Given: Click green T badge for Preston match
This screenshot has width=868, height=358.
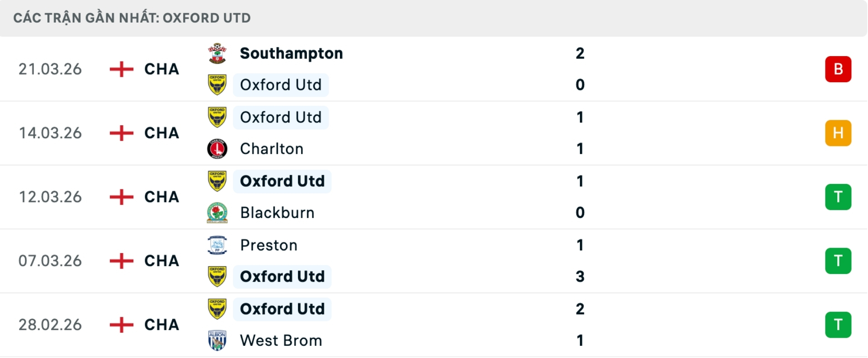Looking at the screenshot, I should pos(838,261).
